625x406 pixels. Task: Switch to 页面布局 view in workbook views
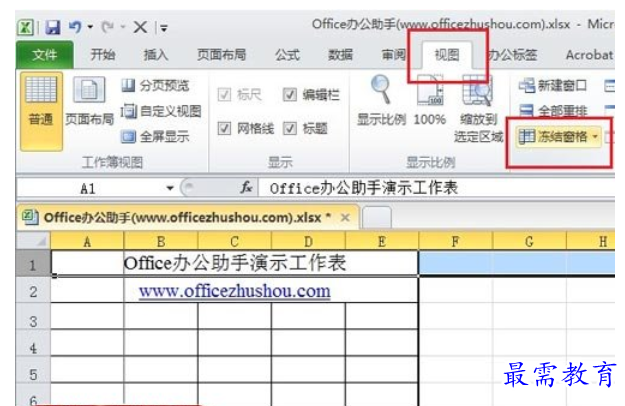pos(89,101)
